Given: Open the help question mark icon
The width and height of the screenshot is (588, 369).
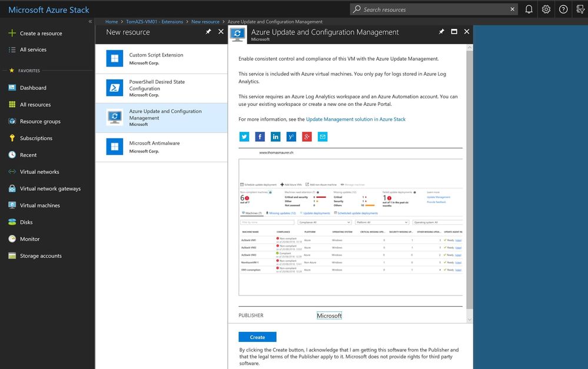Looking at the screenshot, I should 563,9.
